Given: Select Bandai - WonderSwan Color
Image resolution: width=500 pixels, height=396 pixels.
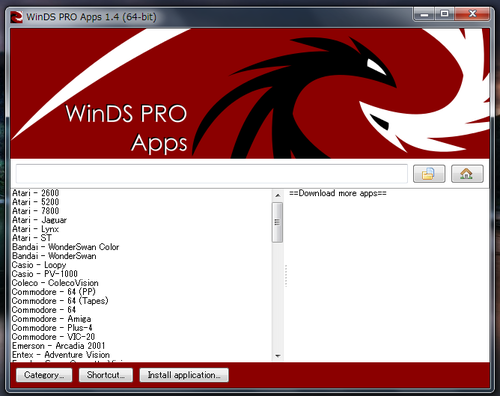Looking at the screenshot, I should coord(66,247).
